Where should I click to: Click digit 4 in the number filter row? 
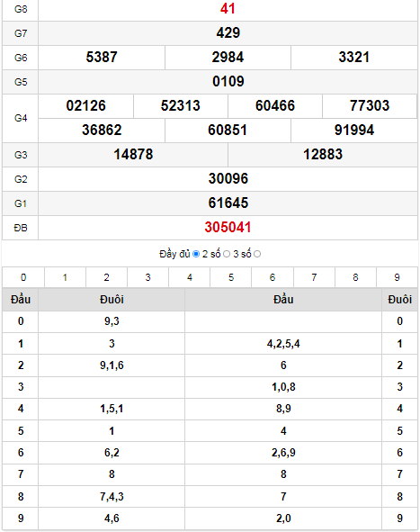[190, 277]
